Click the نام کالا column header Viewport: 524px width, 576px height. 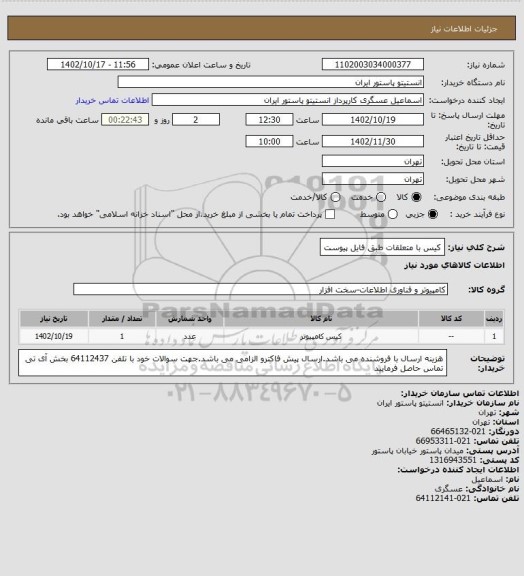click(320, 319)
